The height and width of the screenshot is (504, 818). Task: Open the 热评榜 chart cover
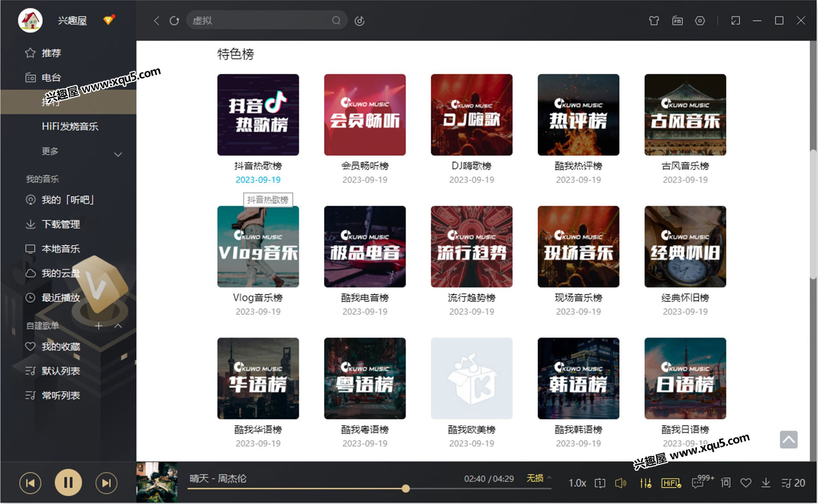(x=579, y=115)
